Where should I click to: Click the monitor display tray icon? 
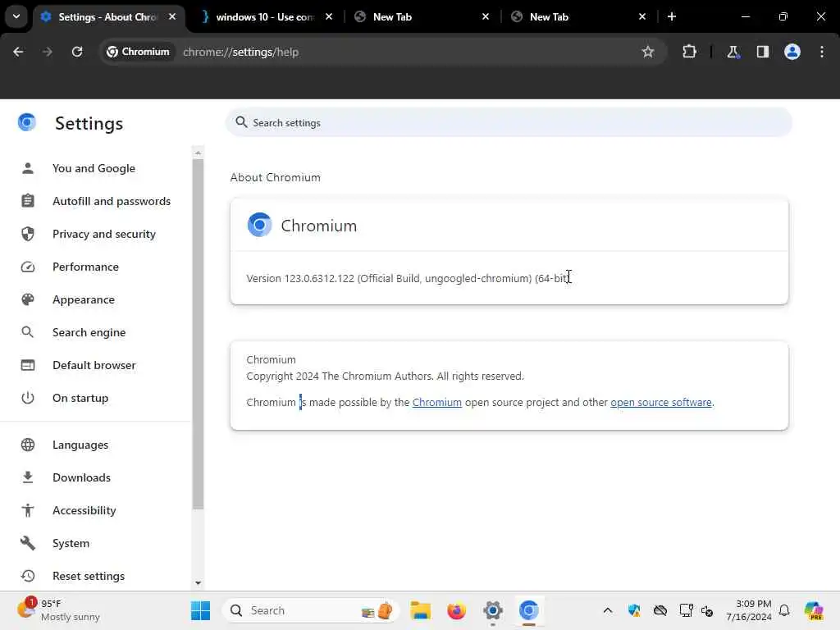(686, 610)
